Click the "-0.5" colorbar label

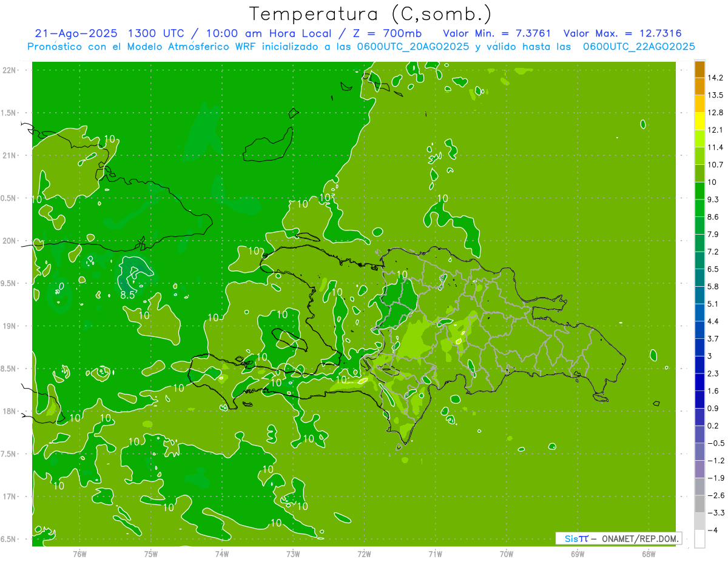pos(716,443)
